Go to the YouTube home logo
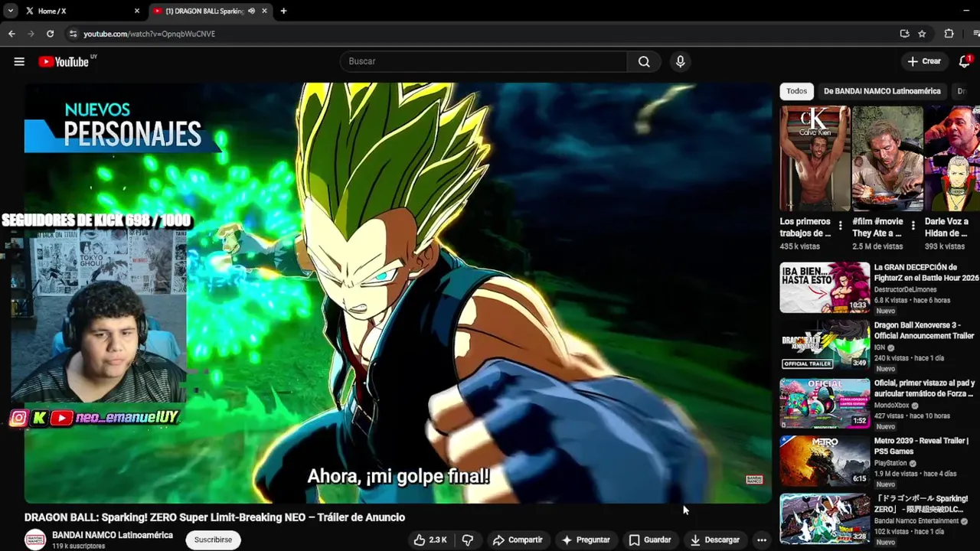980x551 pixels. tap(64, 61)
